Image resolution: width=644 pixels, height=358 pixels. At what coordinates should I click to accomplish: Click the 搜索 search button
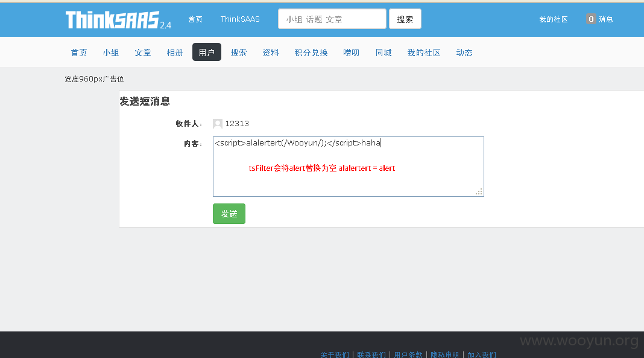coord(405,19)
